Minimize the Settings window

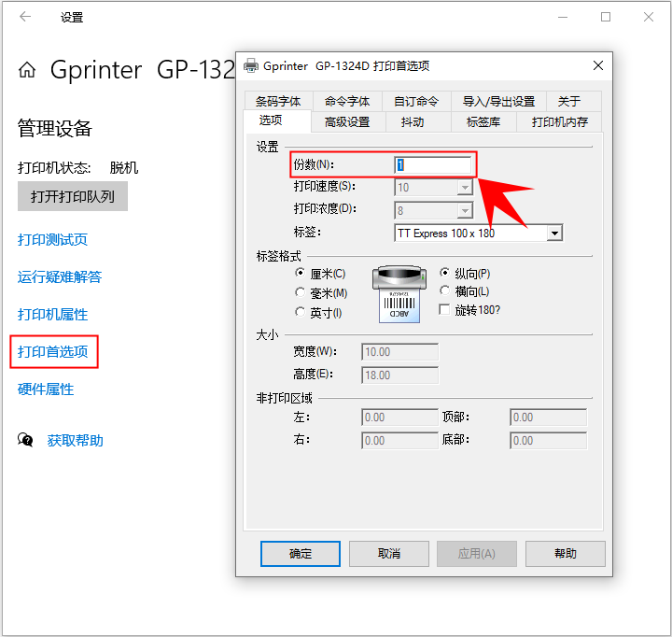coord(563,17)
